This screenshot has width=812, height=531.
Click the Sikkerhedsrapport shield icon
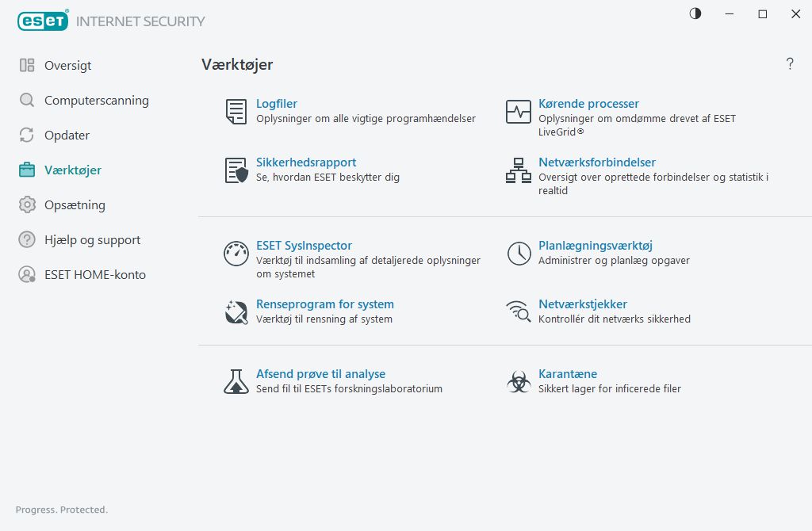tap(236, 170)
